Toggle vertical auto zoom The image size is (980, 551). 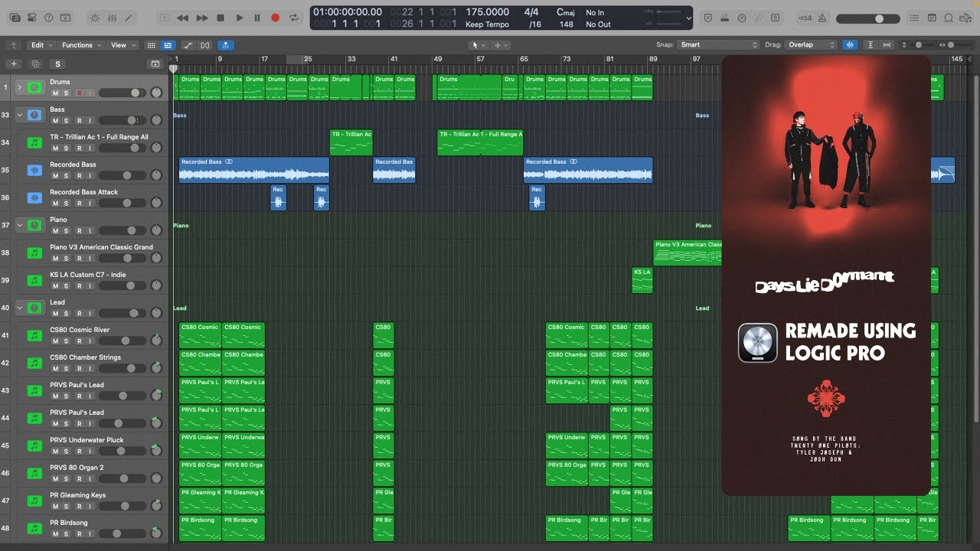tap(871, 45)
